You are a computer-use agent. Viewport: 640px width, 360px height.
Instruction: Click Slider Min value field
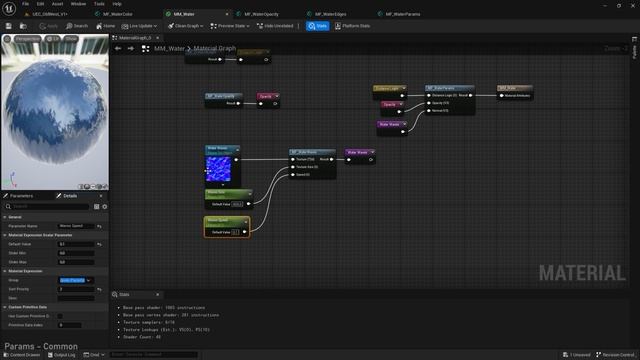tap(76, 253)
